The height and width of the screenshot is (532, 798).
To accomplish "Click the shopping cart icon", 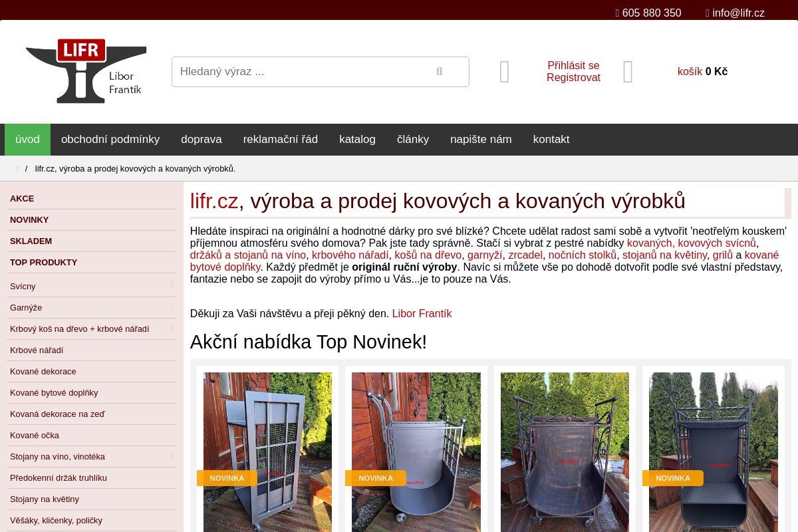I will click(x=628, y=72).
